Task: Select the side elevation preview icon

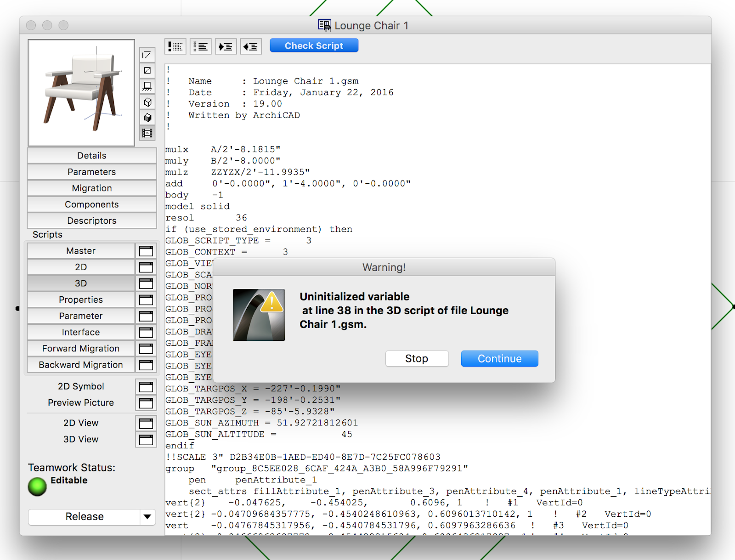Action: 147,86
